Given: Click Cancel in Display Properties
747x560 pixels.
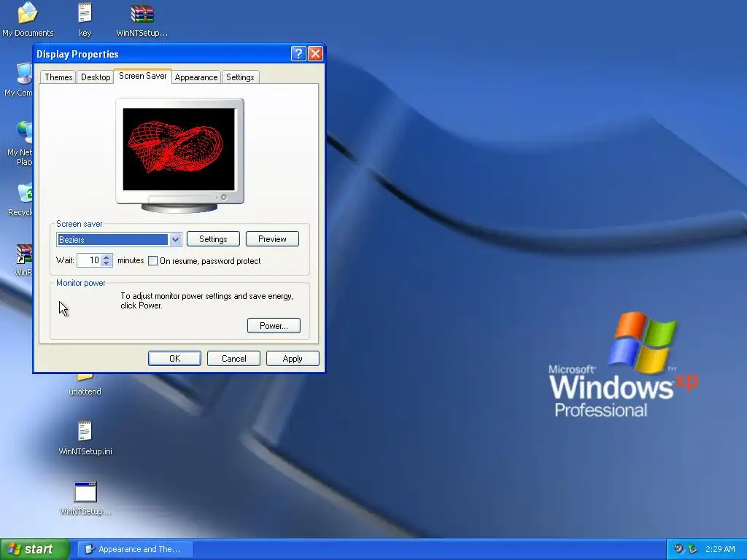Looking at the screenshot, I should [x=233, y=359].
